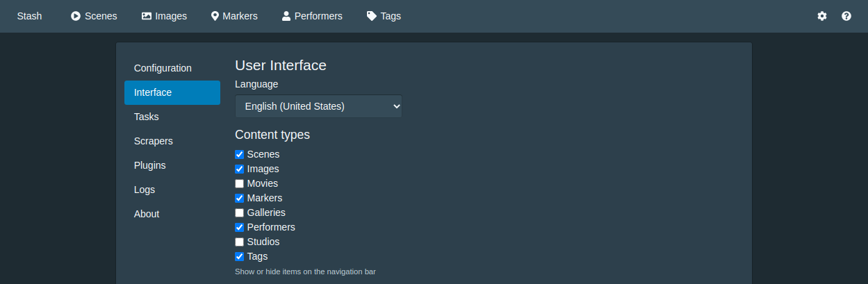Enable the Movies content type checkbox
This screenshot has height=284, width=868.
240,183
